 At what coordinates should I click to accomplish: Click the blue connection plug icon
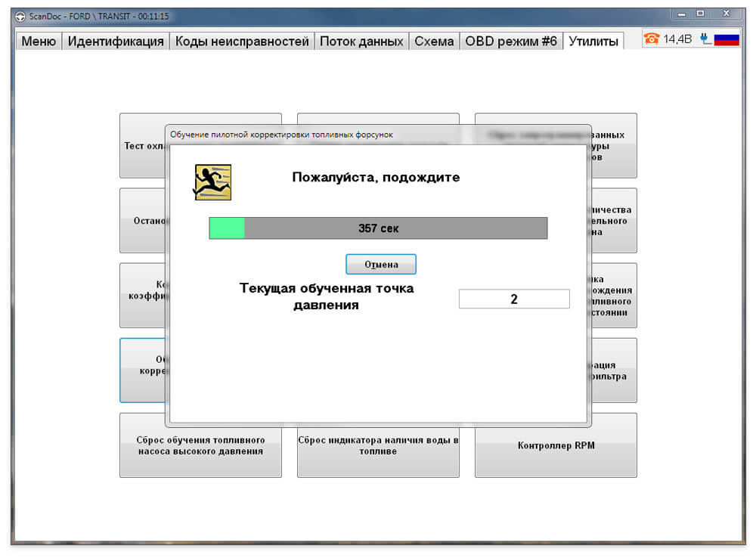pos(705,39)
